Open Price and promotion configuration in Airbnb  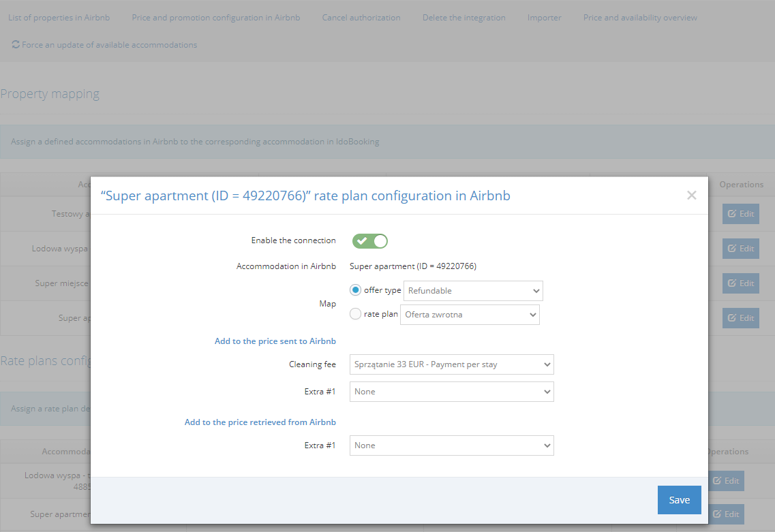point(216,18)
